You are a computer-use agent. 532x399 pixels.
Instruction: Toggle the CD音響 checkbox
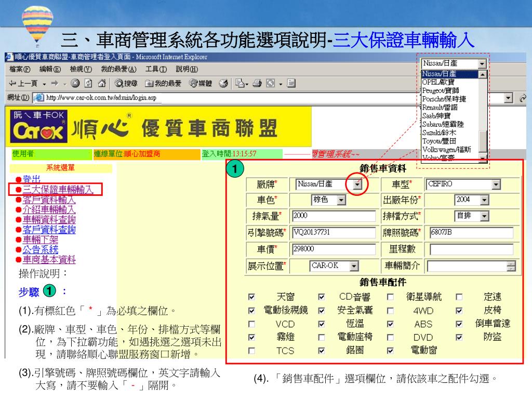click(x=321, y=297)
